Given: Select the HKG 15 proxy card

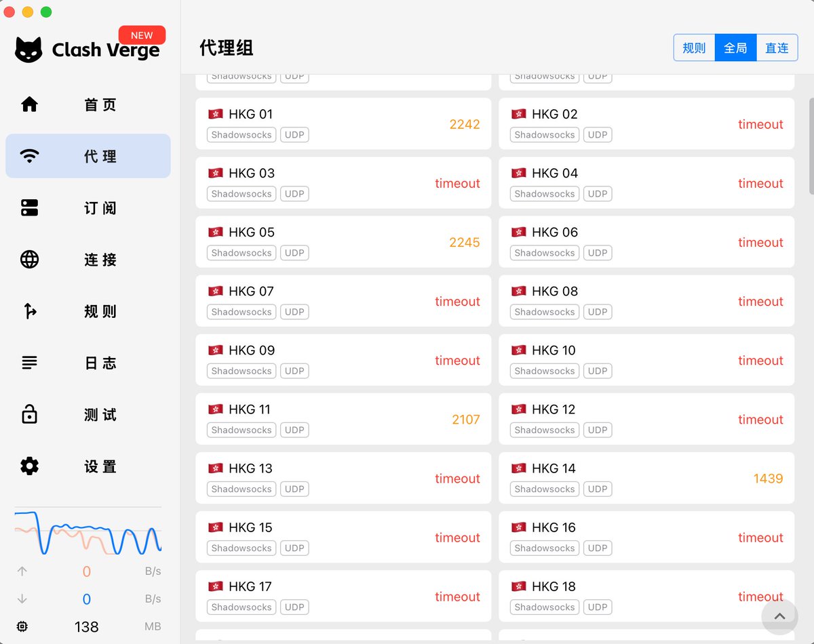Looking at the screenshot, I should (343, 537).
